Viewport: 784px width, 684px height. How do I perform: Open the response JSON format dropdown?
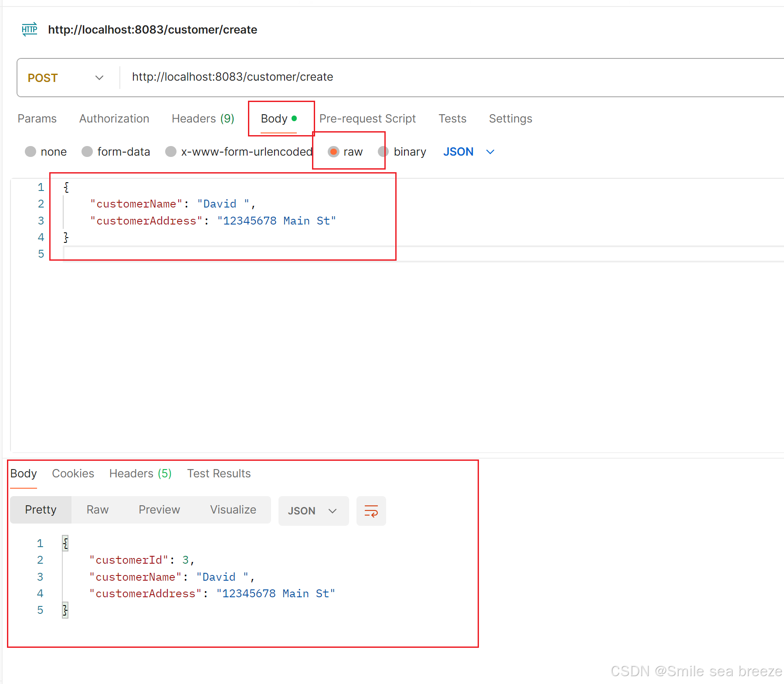tap(313, 510)
